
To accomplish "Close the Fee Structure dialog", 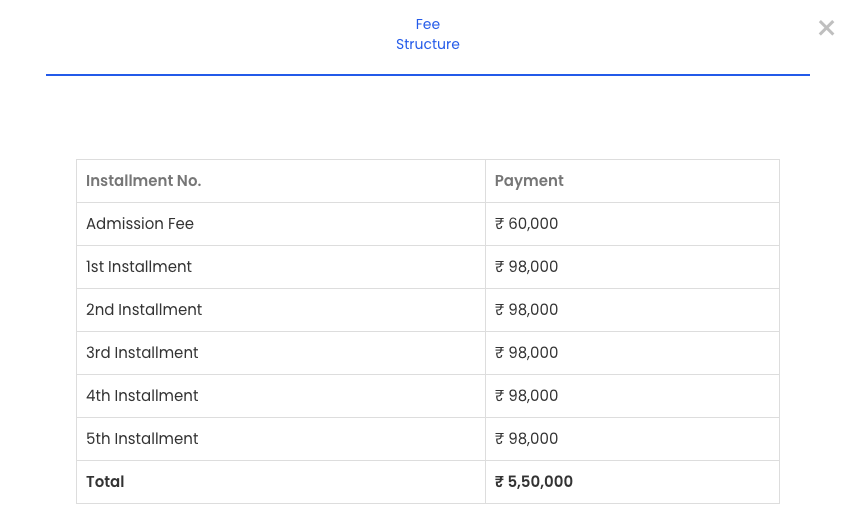I will [826, 28].
